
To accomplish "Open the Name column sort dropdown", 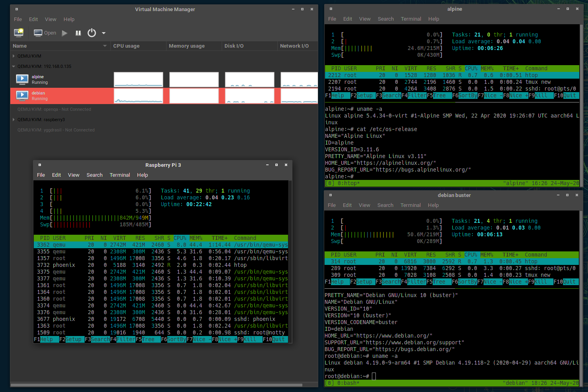I will click(x=105, y=46).
